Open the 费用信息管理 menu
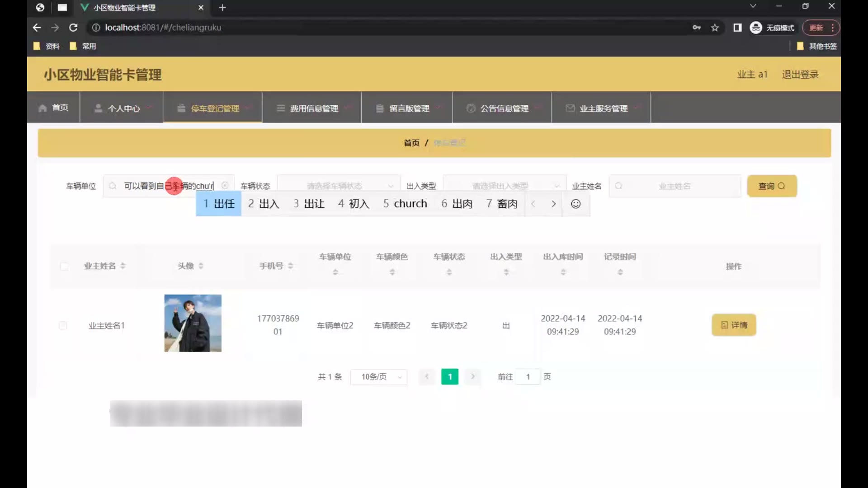This screenshot has height=488, width=868. (x=314, y=108)
